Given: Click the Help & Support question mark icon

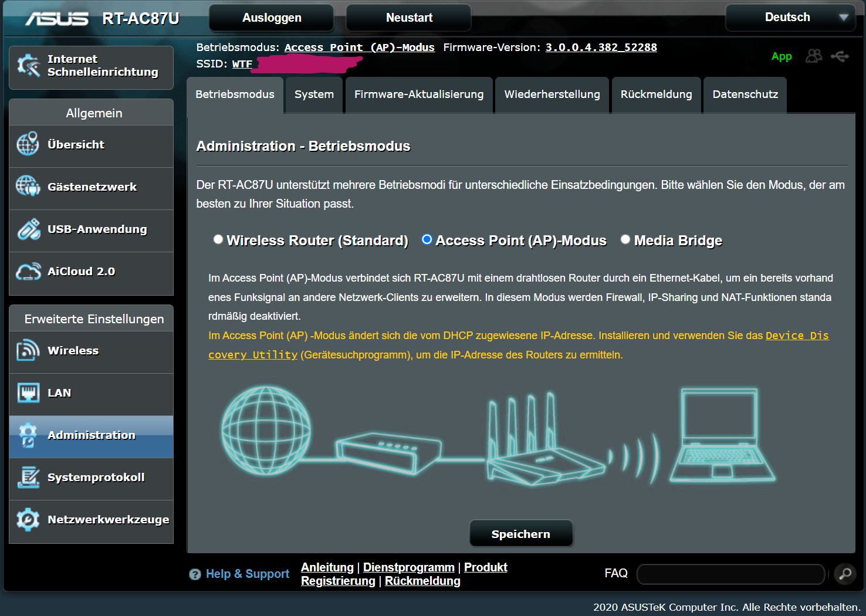Looking at the screenshot, I should point(195,574).
